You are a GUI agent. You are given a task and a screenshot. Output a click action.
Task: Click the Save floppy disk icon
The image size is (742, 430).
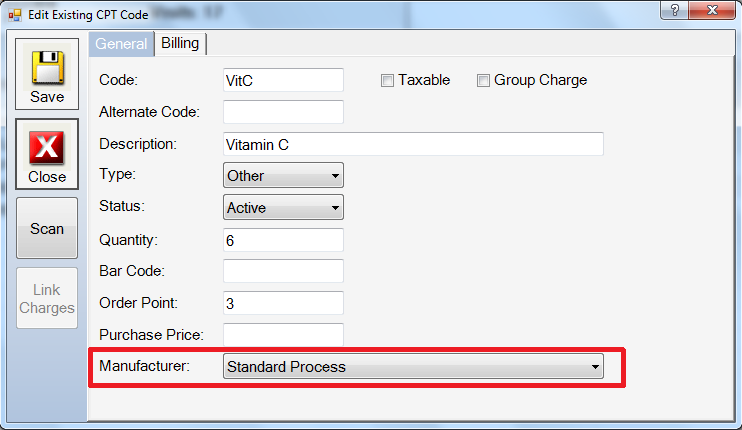[46, 69]
